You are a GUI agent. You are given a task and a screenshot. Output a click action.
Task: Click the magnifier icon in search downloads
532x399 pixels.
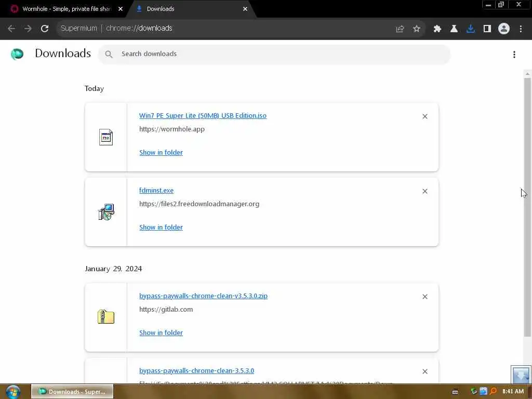point(109,54)
